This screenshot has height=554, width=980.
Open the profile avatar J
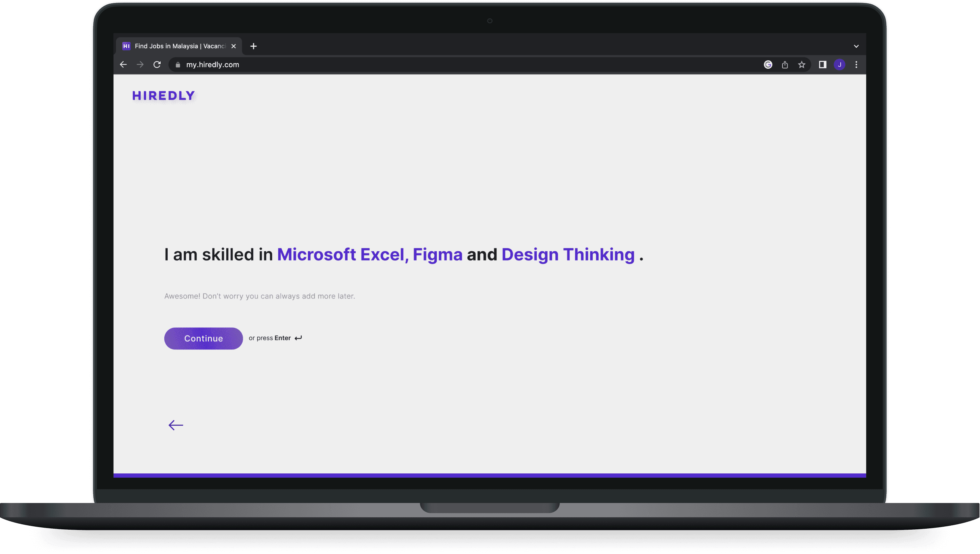coord(839,65)
